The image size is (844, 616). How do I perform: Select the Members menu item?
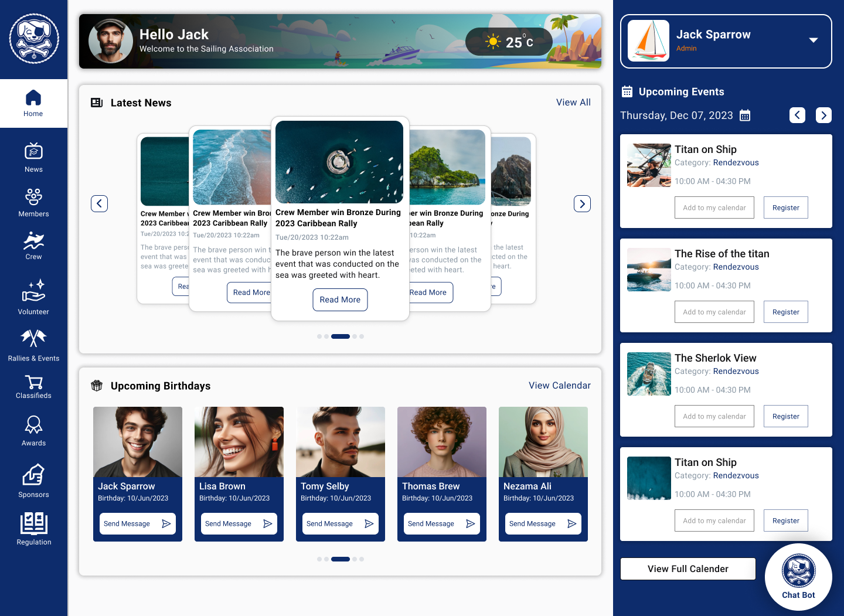[x=33, y=203]
